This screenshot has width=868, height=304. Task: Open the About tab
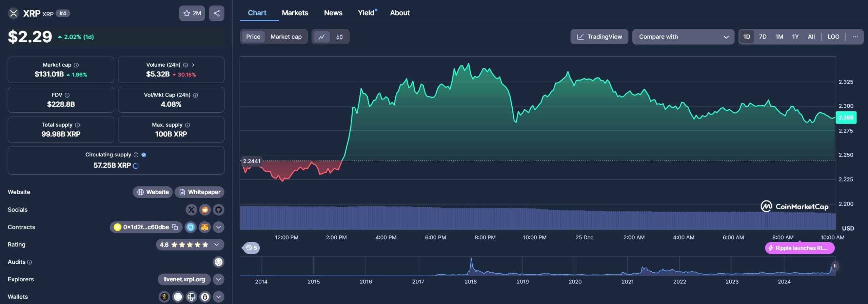(x=399, y=13)
